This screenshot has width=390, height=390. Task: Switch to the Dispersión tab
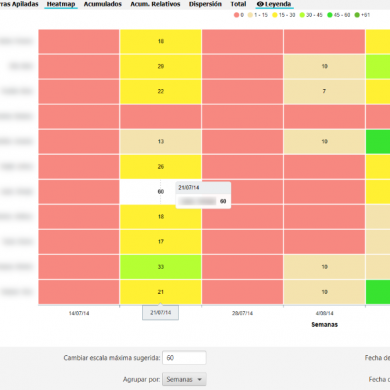(205, 4)
